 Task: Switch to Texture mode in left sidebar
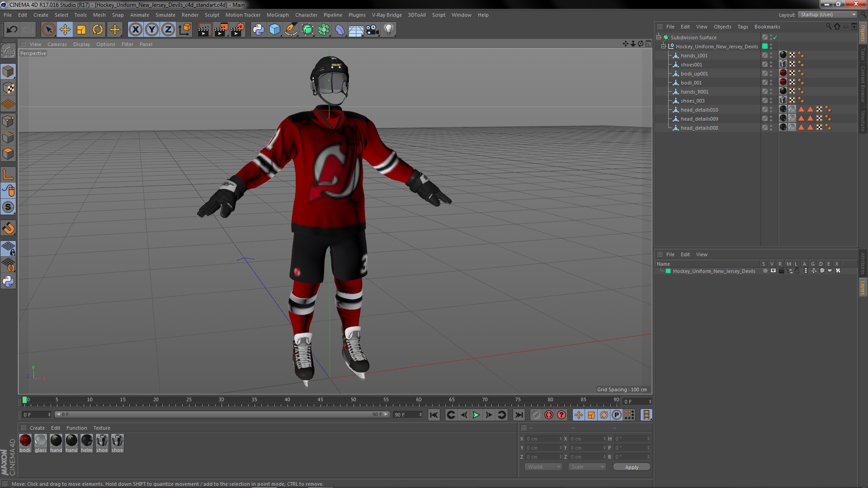point(8,88)
